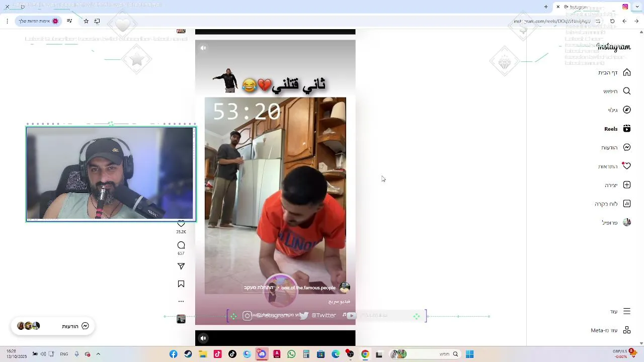This screenshot has height=362, width=644.
Task: Open File Explorer folder in taskbar
Action: click(203, 354)
